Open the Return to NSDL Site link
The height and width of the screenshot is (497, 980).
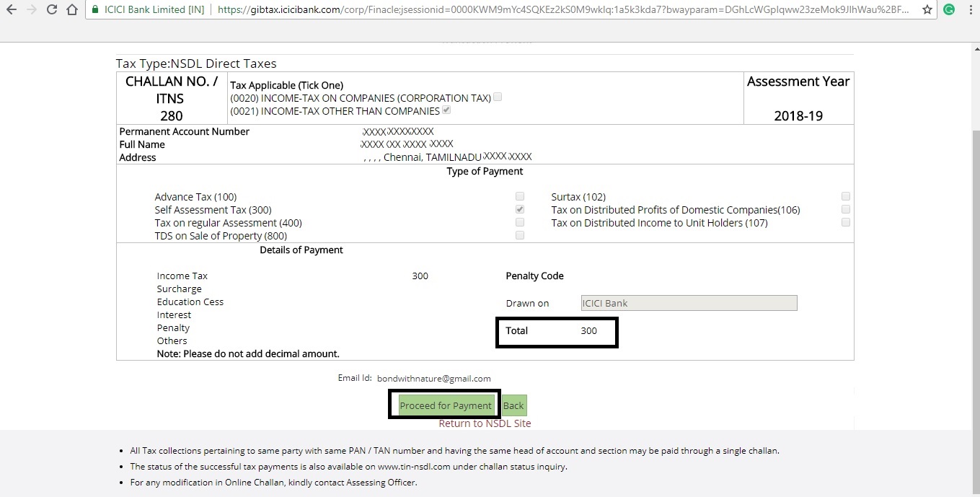tap(485, 423)
